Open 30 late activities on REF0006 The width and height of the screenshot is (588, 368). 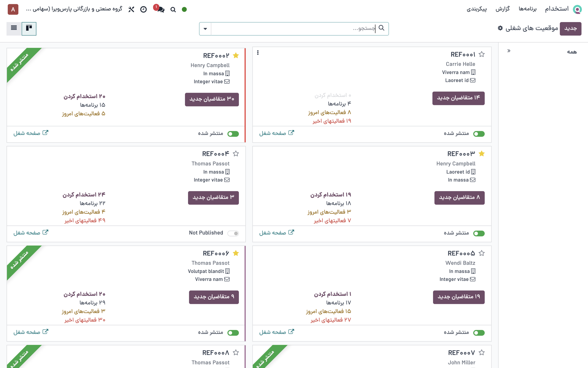tap(85, 320)
